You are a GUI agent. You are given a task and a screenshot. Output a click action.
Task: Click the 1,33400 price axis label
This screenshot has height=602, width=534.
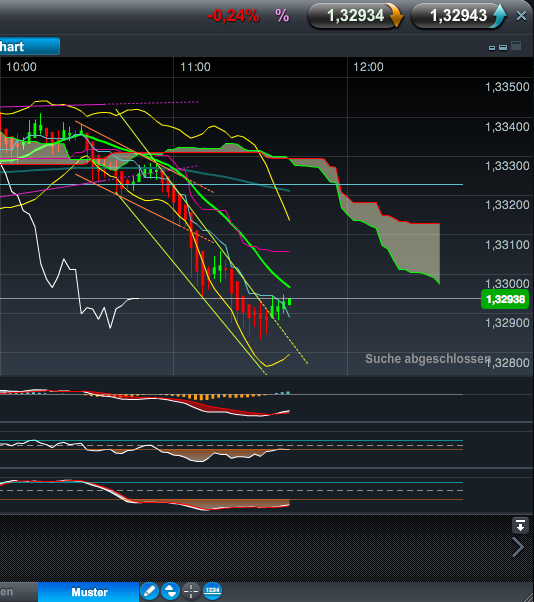(x=507, y=127)
